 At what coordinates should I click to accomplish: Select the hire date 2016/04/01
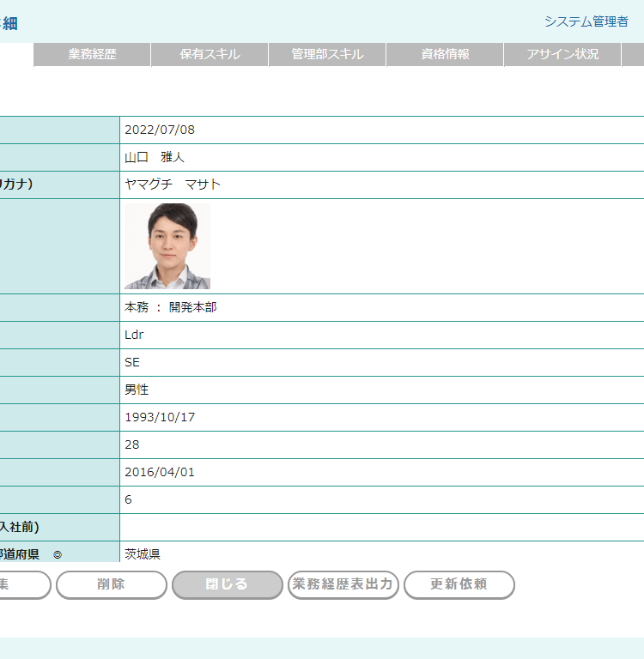pos(160,472)
